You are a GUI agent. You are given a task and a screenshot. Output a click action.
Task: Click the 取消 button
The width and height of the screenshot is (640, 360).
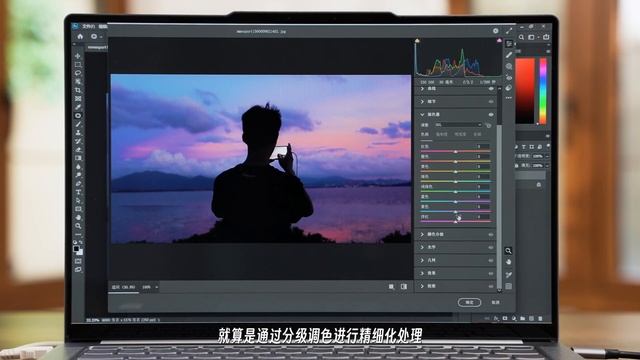(x=496, y=302)
